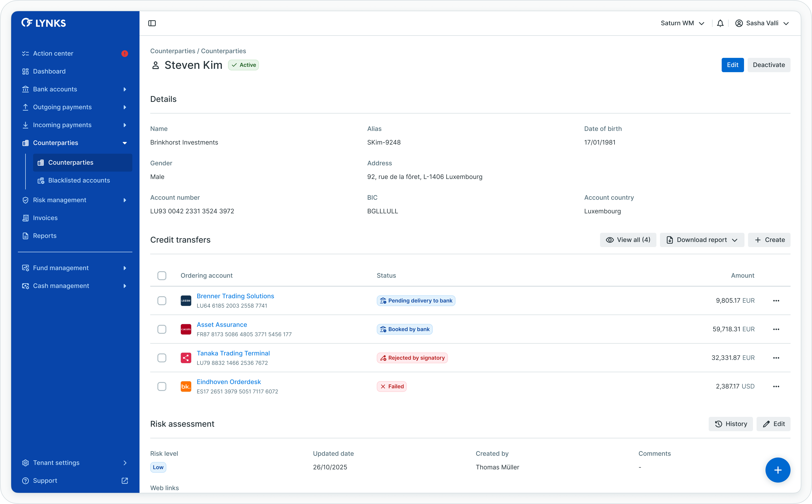This screenshot has height=504, width=812.
Task: Click the floating blue plus button
Action: [778, 470]
